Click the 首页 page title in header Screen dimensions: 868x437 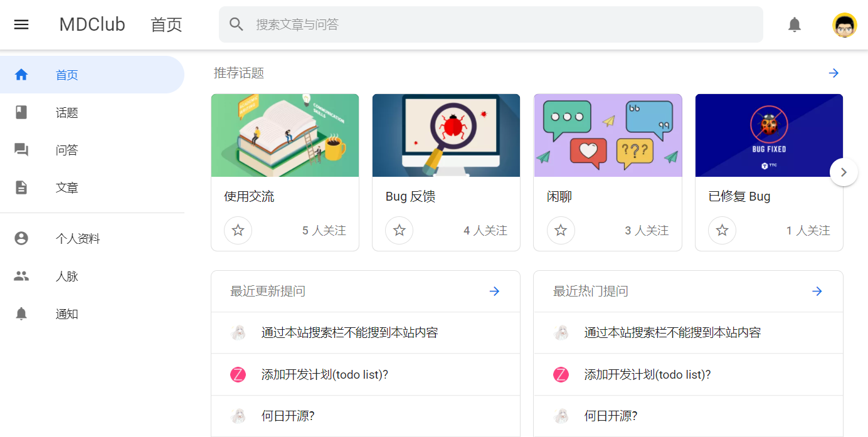pyautogui.click(x=166, y=24)
